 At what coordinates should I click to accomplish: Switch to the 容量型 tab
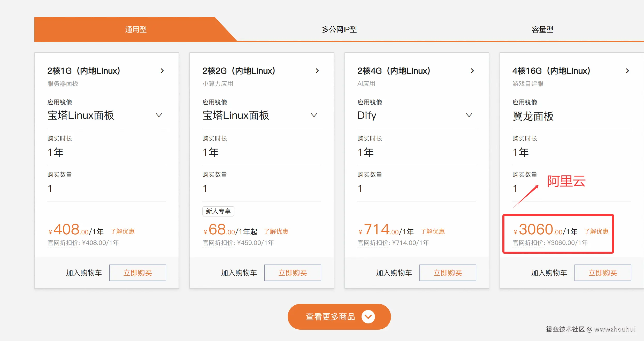coord(542,29)
